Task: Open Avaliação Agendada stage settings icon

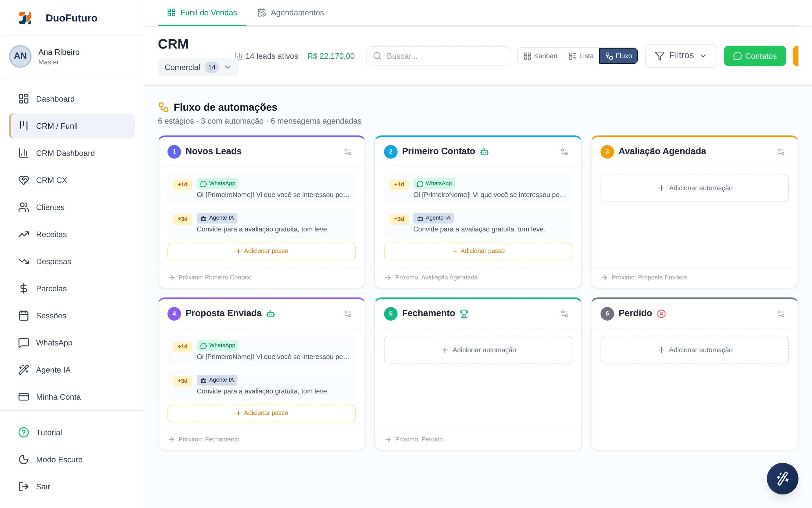Action: click(781, 152)
